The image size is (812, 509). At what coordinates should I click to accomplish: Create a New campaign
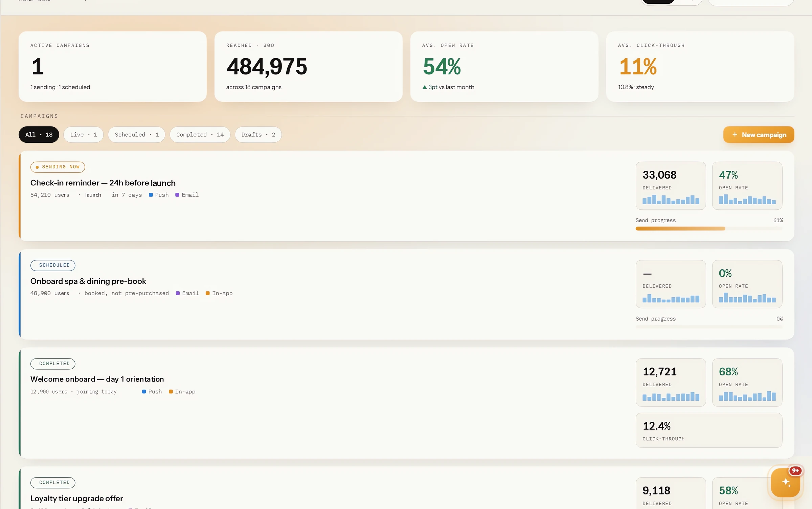tap(759, 135)
